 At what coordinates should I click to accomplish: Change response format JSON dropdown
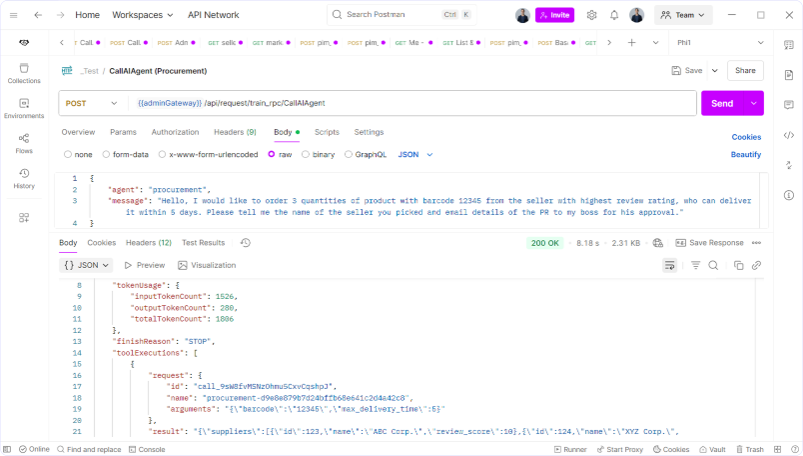(86, 265)
